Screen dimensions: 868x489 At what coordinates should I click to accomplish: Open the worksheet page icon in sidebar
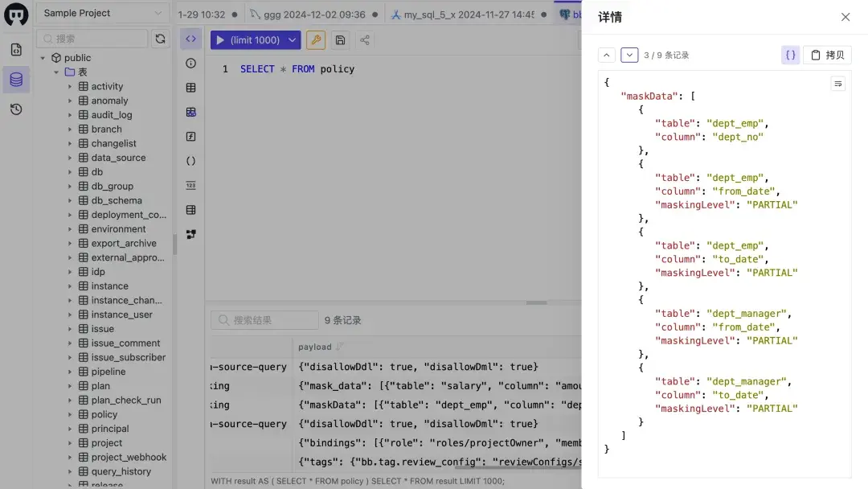click(x=16, y=50)
